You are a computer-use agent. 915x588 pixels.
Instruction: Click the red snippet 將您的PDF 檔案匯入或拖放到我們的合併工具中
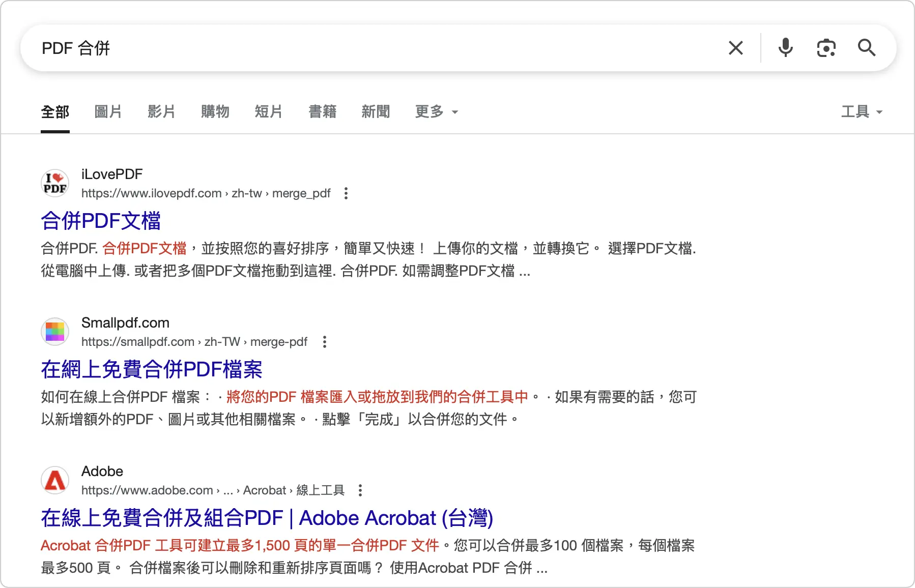[x=377, y=397]
